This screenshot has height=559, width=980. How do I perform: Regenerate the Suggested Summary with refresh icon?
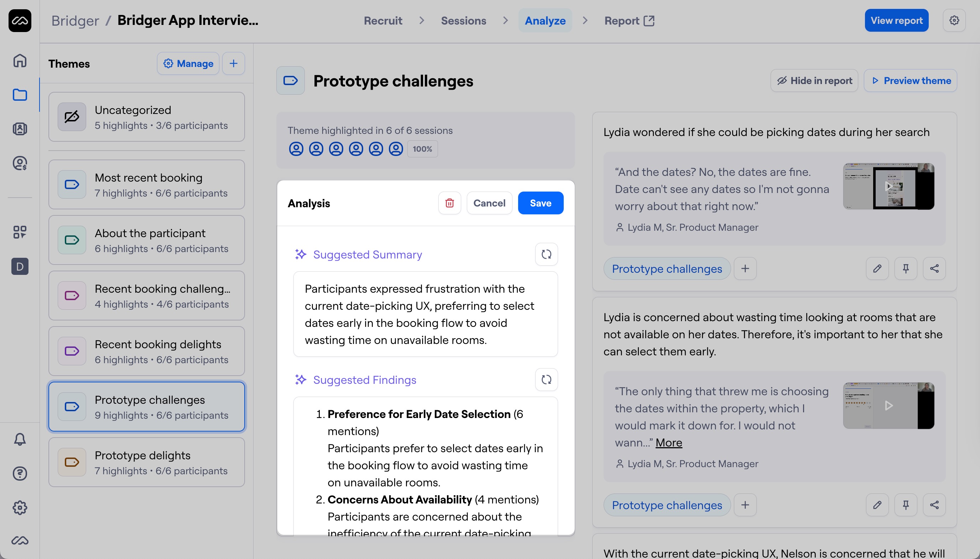click(547, 254)
